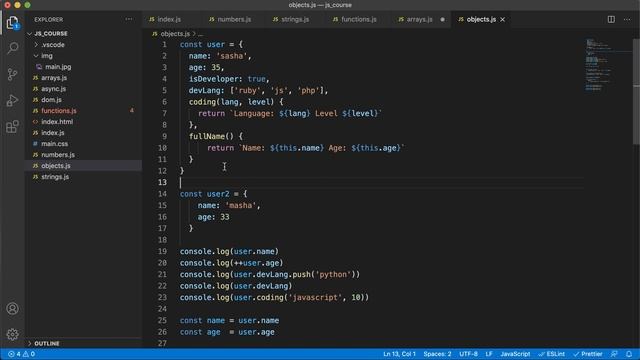Viewport: 640px width, 360px height.
Task: Open dom.js in the explorer
Action: tap(51, 100)
